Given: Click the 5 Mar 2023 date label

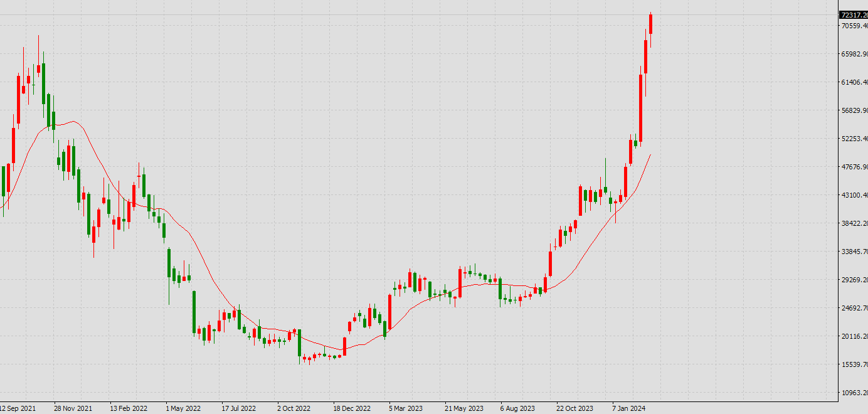Looking at the screenshot, I should click(x=406, y=408).
